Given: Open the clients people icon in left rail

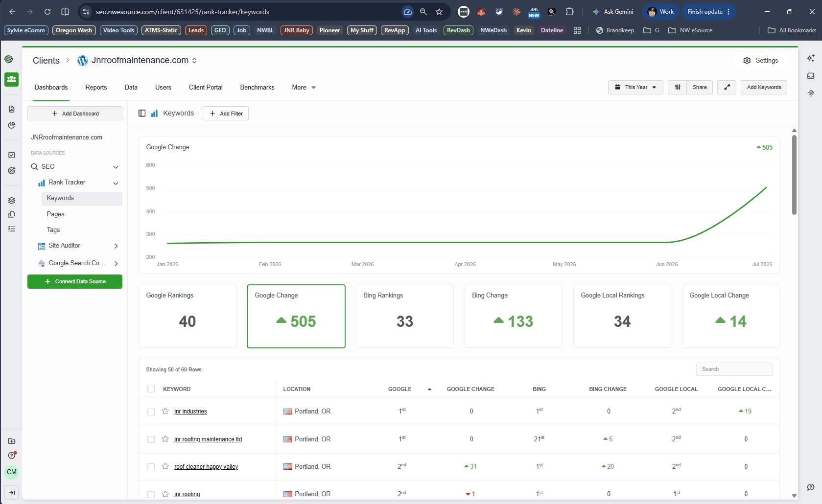Looking at the screenshot, I should click(x=12, y=79).
